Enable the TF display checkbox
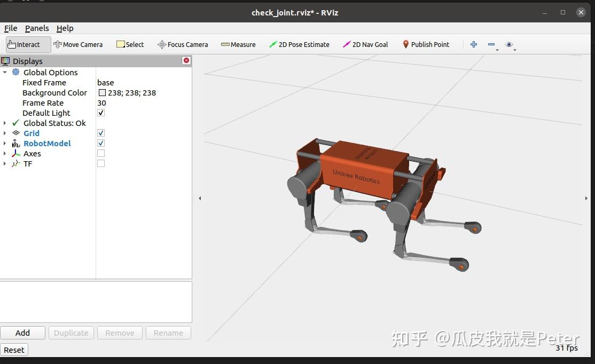 [101, 163]
